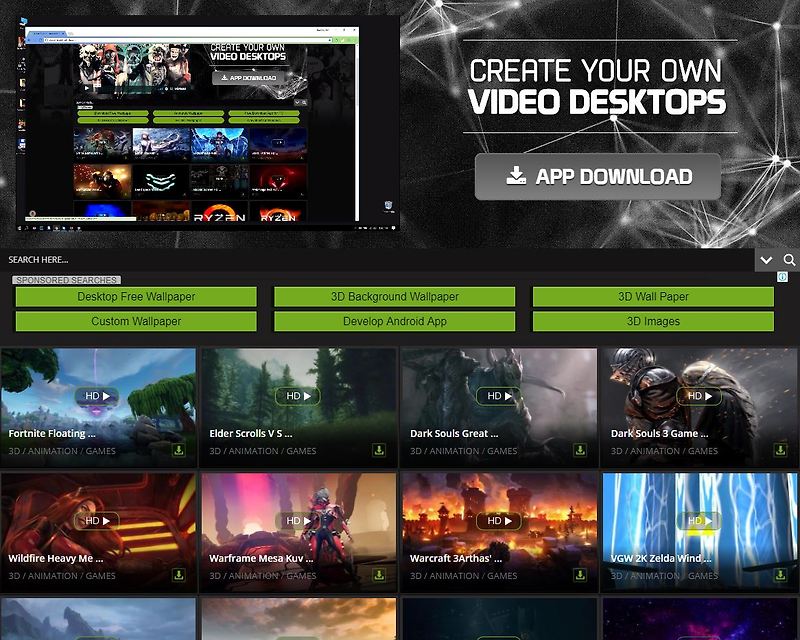Play HD preview of VGW 2K Zelda Wind
Viewport: 800px width, 640px height.
699,521
